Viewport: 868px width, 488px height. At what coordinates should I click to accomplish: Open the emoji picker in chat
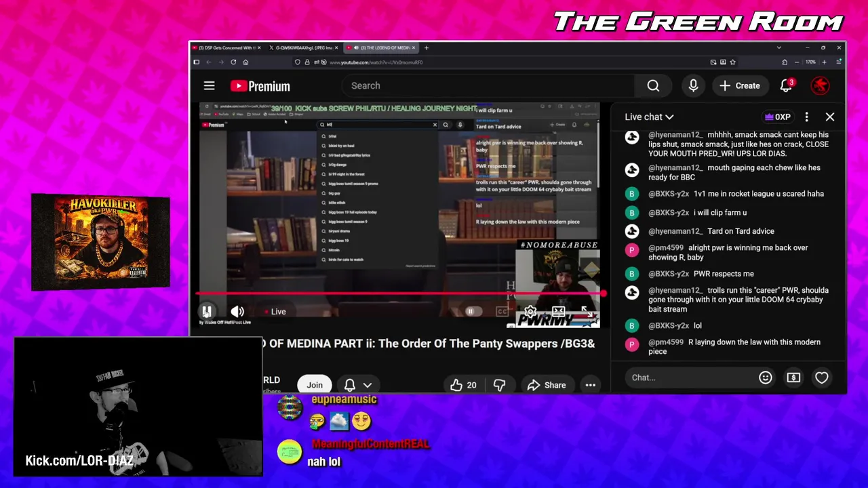click(766, 378)
